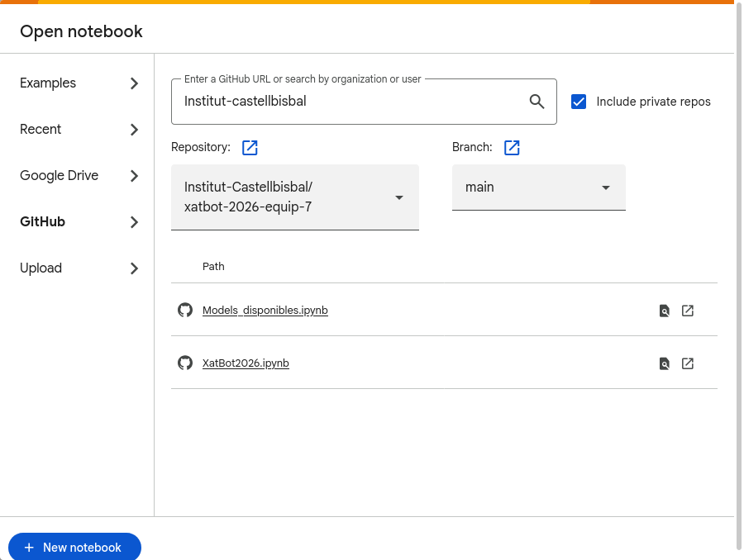Click GitHub logo beside Models_disponibles.ipynb
This screenshot has height=560, width=744.
click(185, 310)
